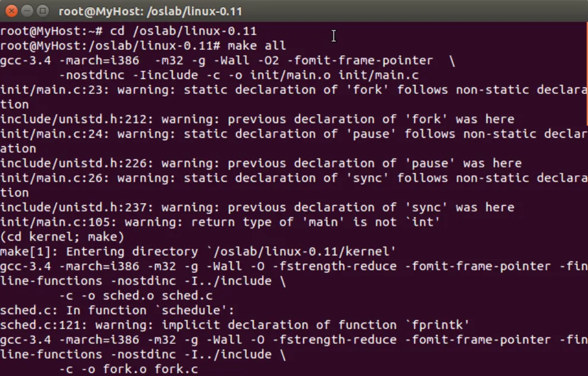
Task: Click the '-c -o sched.o sched.c' line
Action: pos(136,295)
